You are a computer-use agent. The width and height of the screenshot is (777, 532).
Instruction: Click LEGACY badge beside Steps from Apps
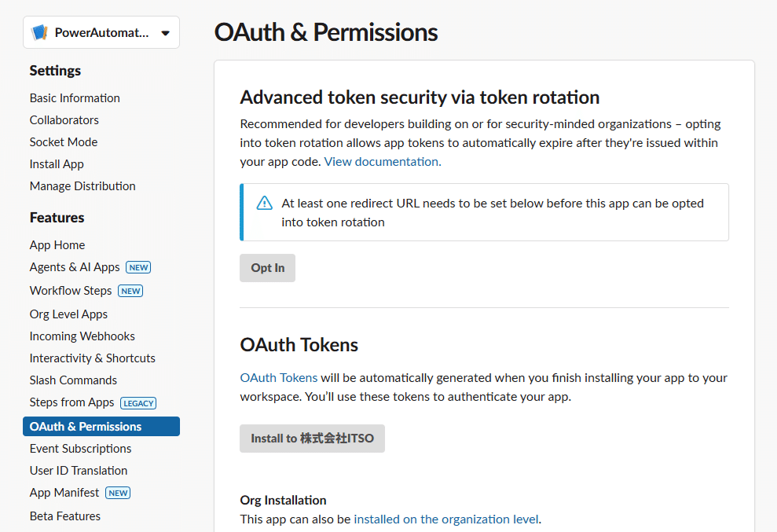pos(138,403)
